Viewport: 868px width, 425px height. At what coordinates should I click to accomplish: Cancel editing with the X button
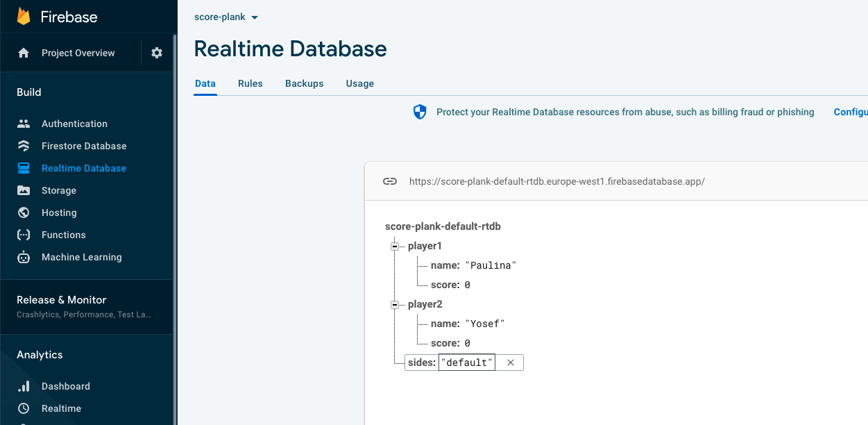pos(510,362)
